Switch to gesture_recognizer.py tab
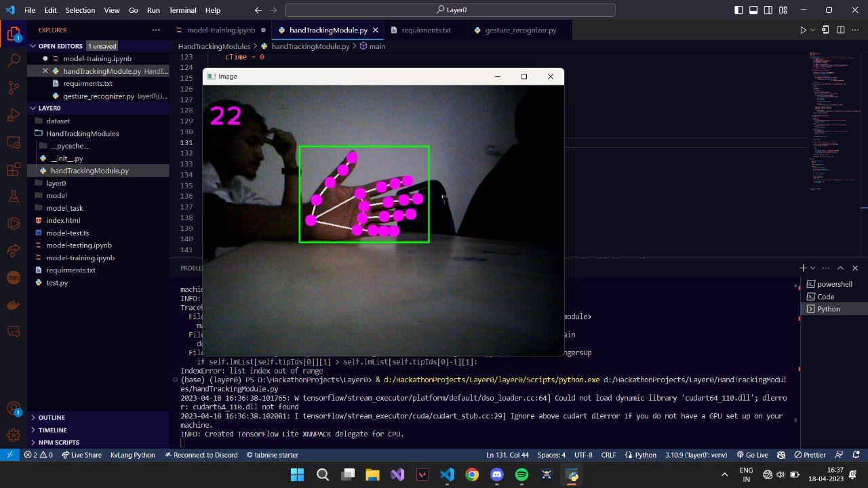The image size is (868, 488). point(520,30)
